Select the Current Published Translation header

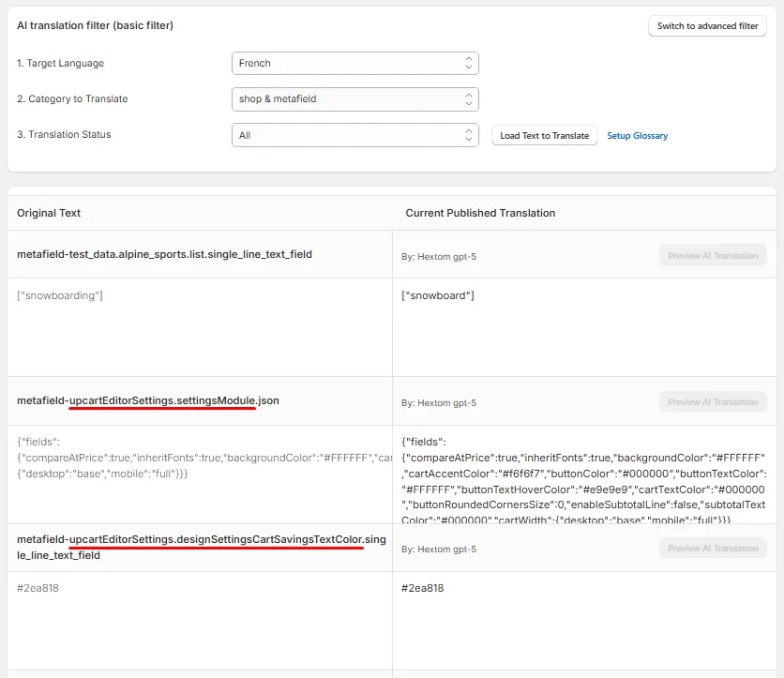(x=480, y=213)
